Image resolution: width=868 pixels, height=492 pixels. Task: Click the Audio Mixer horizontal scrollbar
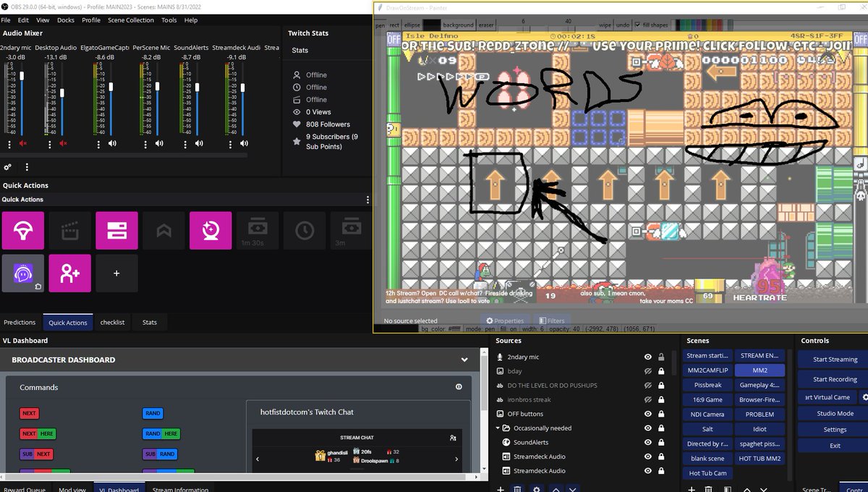[124, 155]
